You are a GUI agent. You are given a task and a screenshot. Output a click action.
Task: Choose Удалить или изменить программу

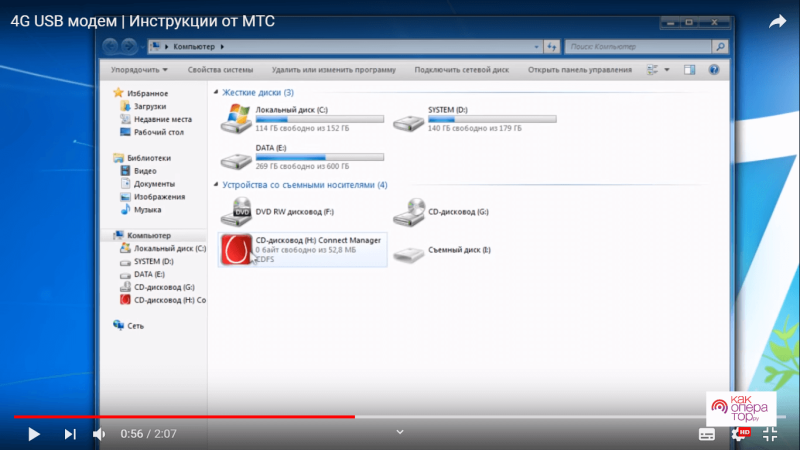click(334, 70)
